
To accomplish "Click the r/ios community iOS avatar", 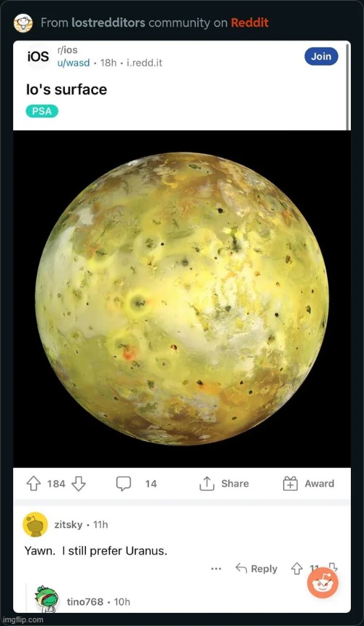I will click(38, 57).
